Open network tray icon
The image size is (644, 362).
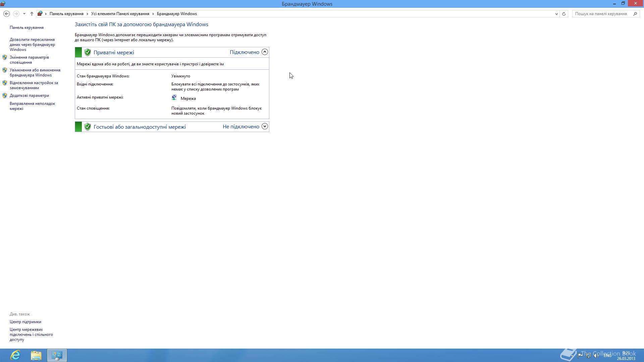[x=588, y=356]
